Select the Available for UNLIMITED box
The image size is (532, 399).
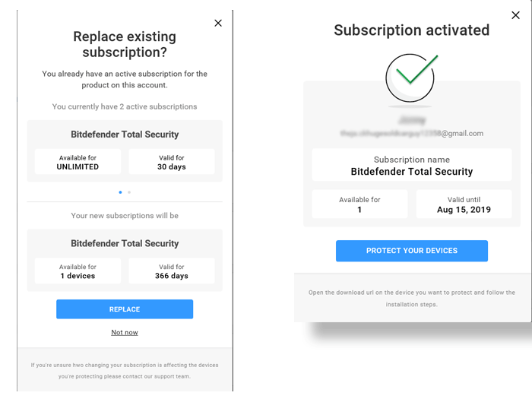point(78,162)
